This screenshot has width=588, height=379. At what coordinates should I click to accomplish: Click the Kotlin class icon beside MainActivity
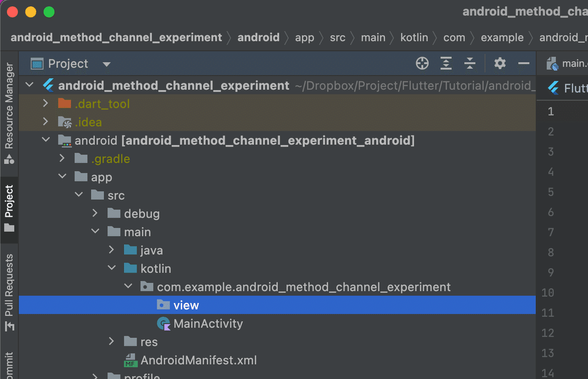163,323
